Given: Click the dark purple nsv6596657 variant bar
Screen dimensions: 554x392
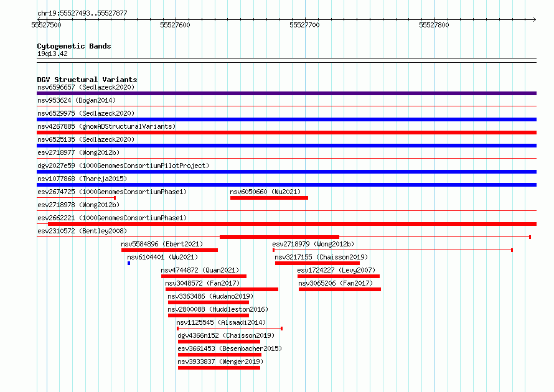Looking at the screenshot, I should (x=286, y=93).
